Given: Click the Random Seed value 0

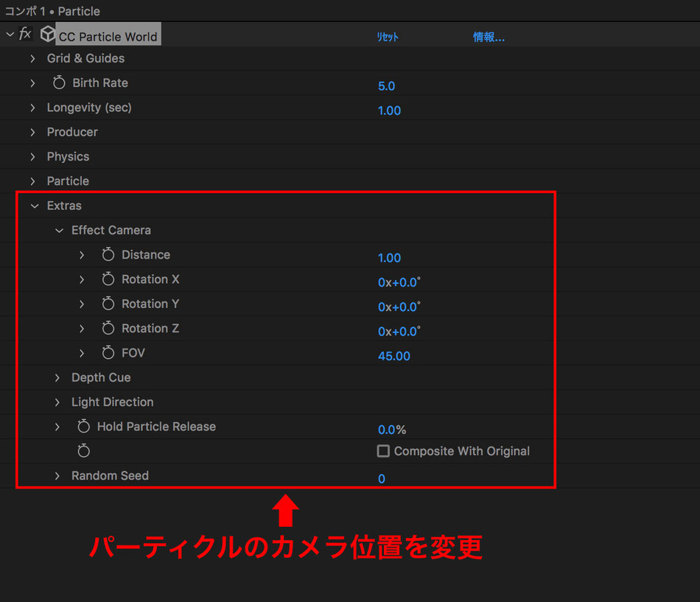Looking at the screenshot, I should pos(382,479).
